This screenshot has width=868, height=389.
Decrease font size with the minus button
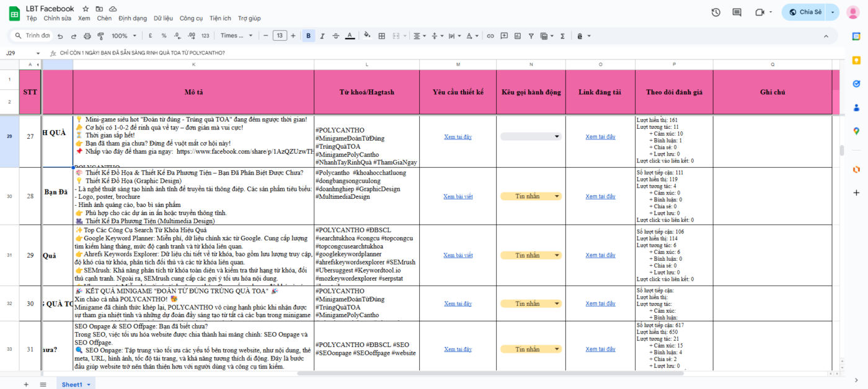tap(265, 36)
